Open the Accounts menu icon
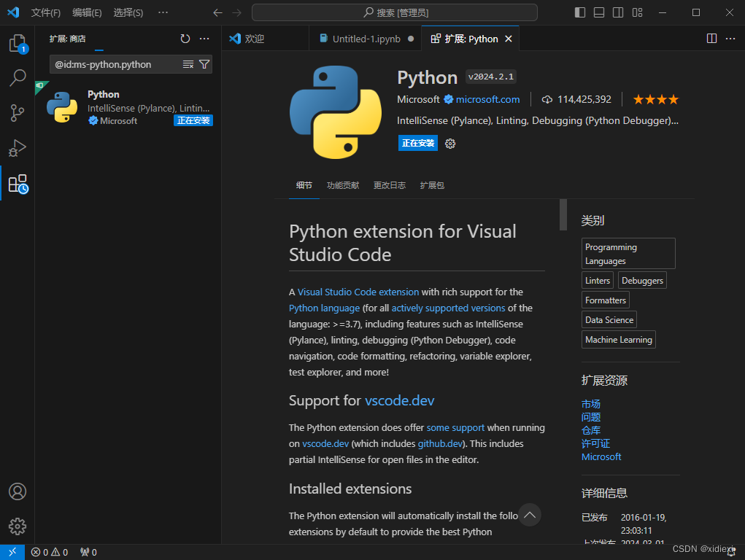Image resolution: width=745 pixels, height=560 pixels. click(x=18, y=491)
